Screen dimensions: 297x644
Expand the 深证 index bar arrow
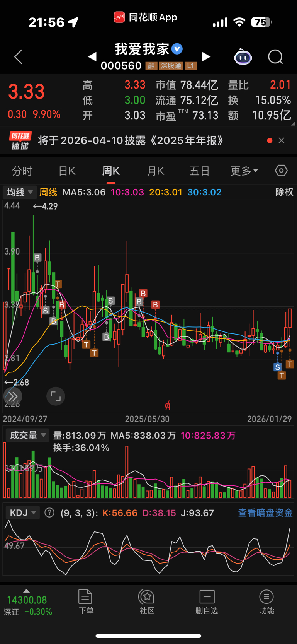click(x=26, y=591)
